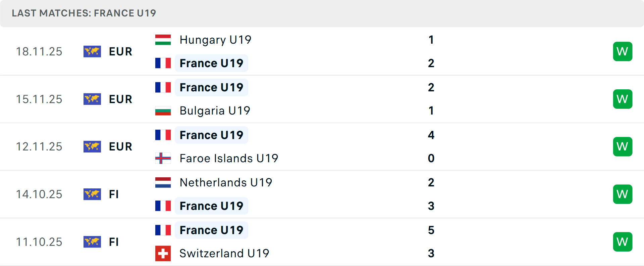Viewport: 644px width, 266px height.
Task: Click the highlighted France U19 on 15.11.25
Action: 211,87
